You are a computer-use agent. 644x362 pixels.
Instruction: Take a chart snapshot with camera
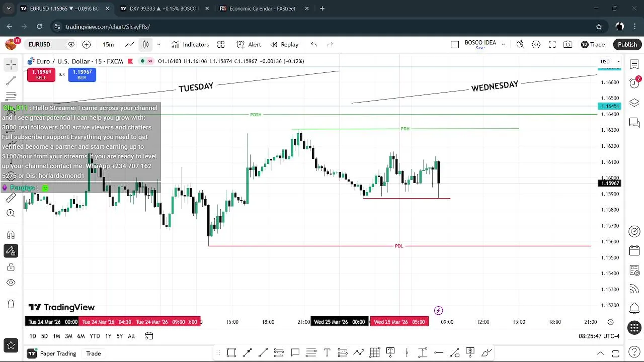(568, 45)
